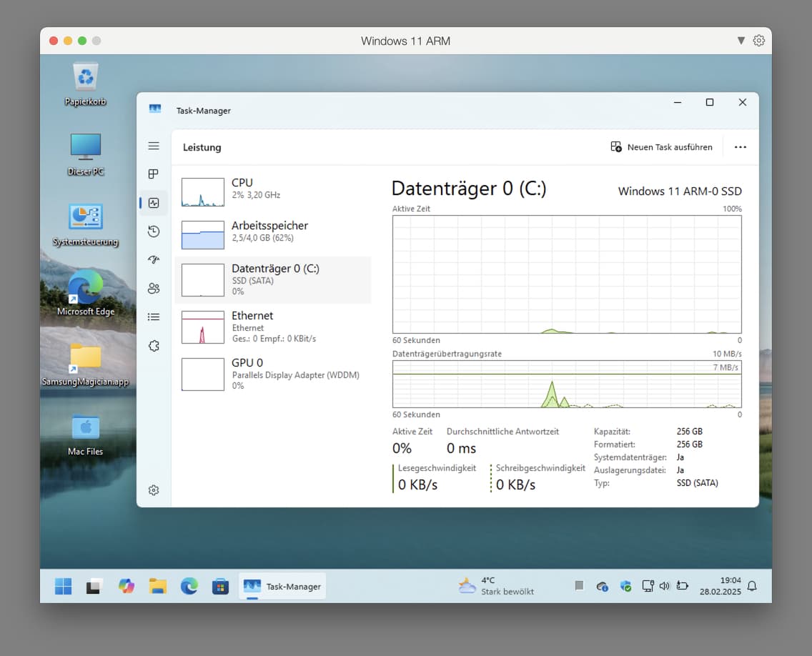
Task: Open Task Manager settings gear
Action: [154, 489]
